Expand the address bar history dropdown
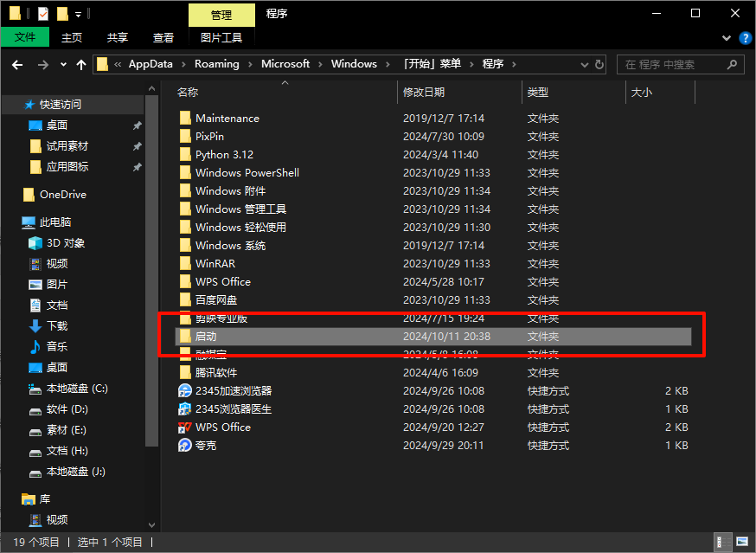Screen dimensions: 756x553 [585, 64]
